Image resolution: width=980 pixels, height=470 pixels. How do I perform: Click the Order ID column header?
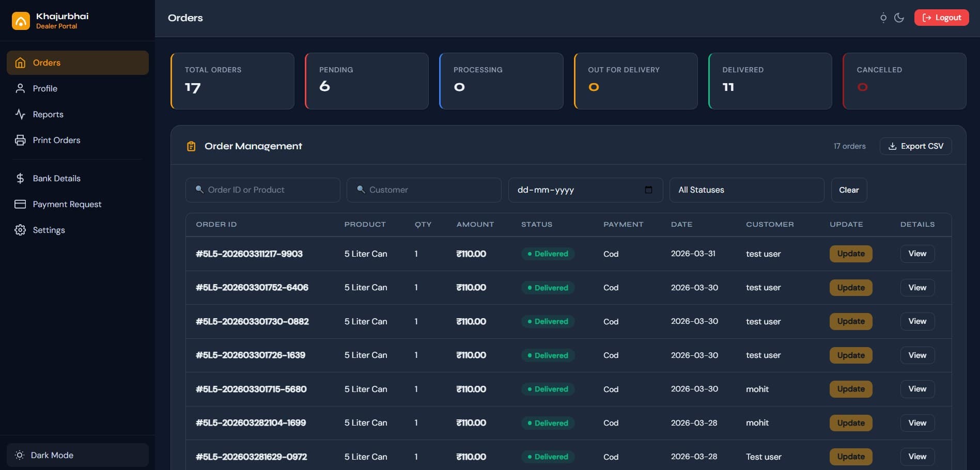(216, 224)
